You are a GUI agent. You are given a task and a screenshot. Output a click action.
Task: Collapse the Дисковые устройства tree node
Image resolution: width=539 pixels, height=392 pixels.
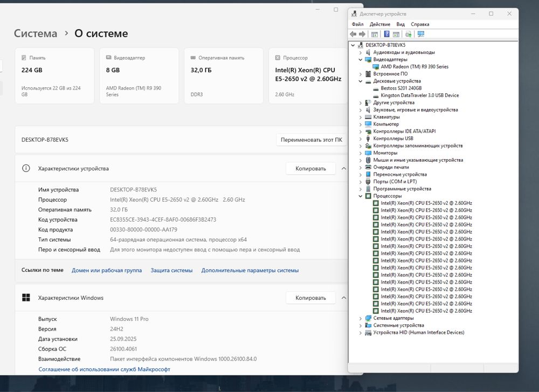360,81
